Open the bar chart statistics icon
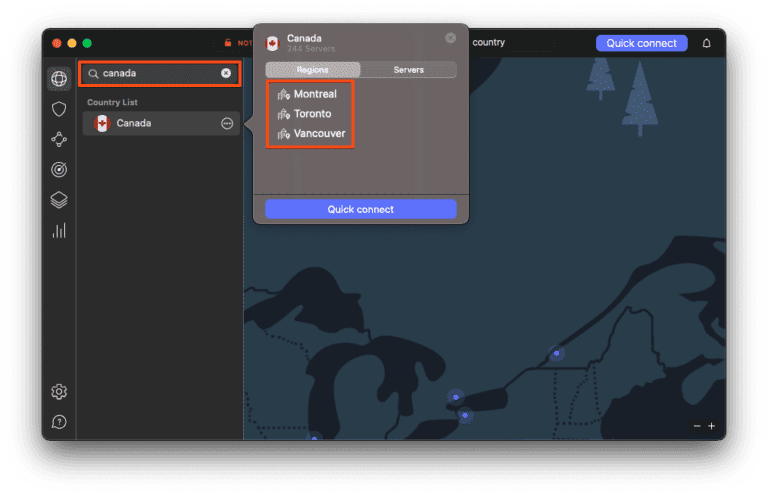Screen dimensions: 768x496 pyautogui.click(x=59, y=231)
